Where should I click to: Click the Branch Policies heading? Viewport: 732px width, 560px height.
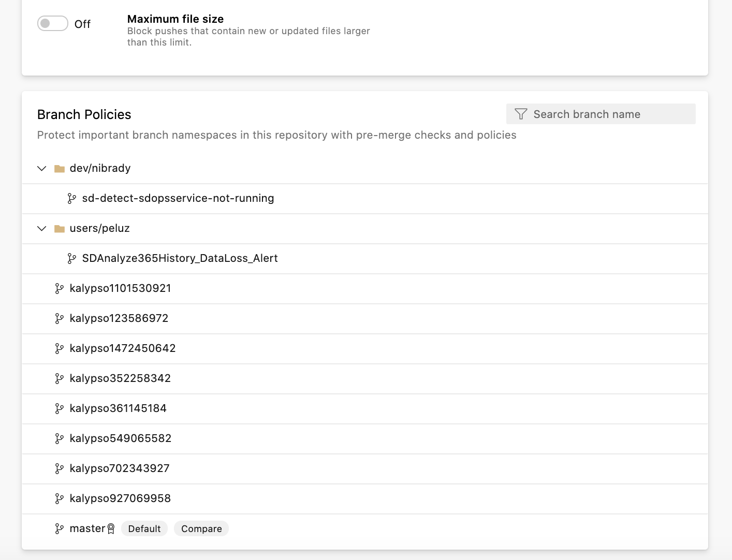(84, 114)
